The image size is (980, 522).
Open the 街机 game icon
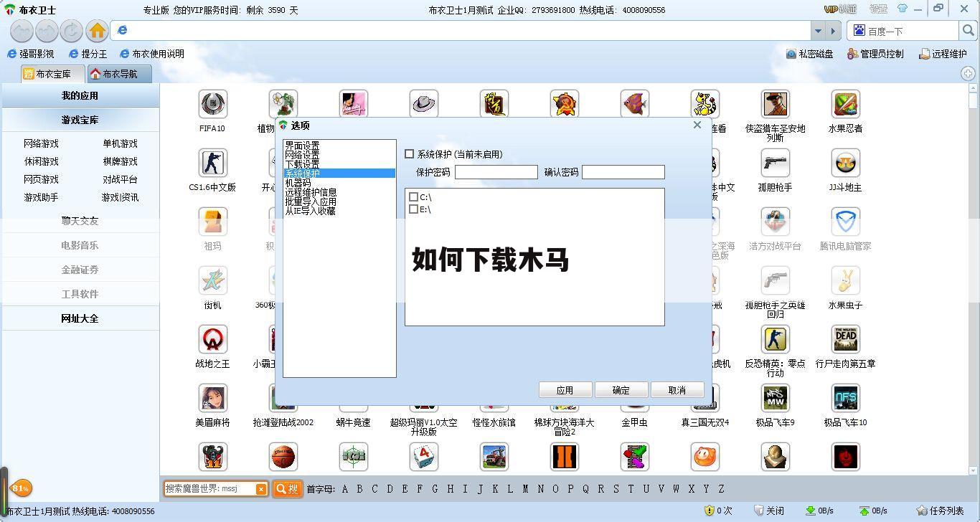212,281
